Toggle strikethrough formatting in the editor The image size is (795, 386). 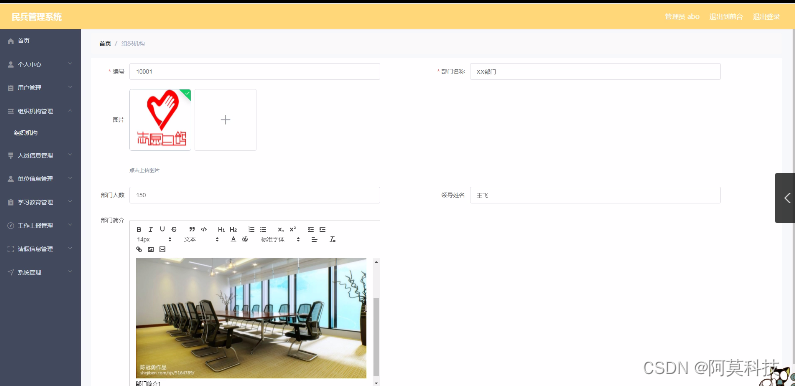click(x=174, y=230)
